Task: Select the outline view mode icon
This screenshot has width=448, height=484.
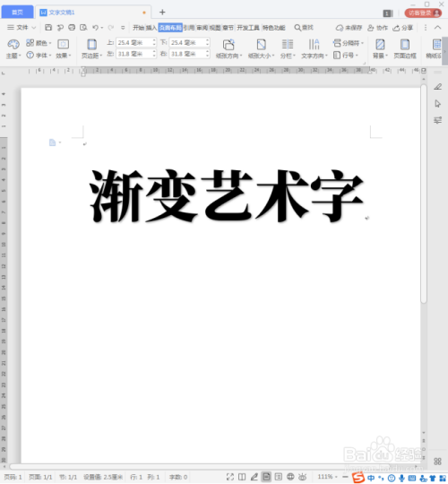Action: (x=279, y=477)
